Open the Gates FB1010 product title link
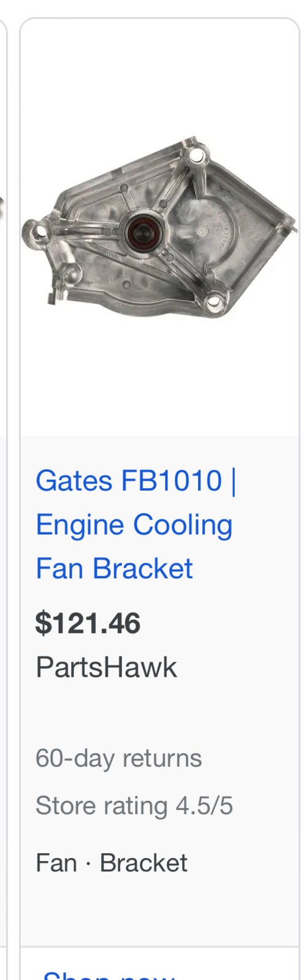 [x=136, y=524]
